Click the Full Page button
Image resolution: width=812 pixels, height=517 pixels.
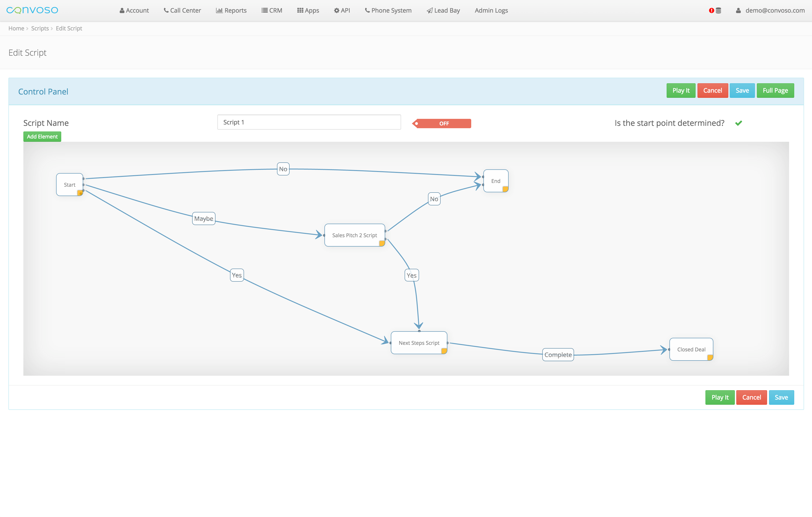point(775,91)
